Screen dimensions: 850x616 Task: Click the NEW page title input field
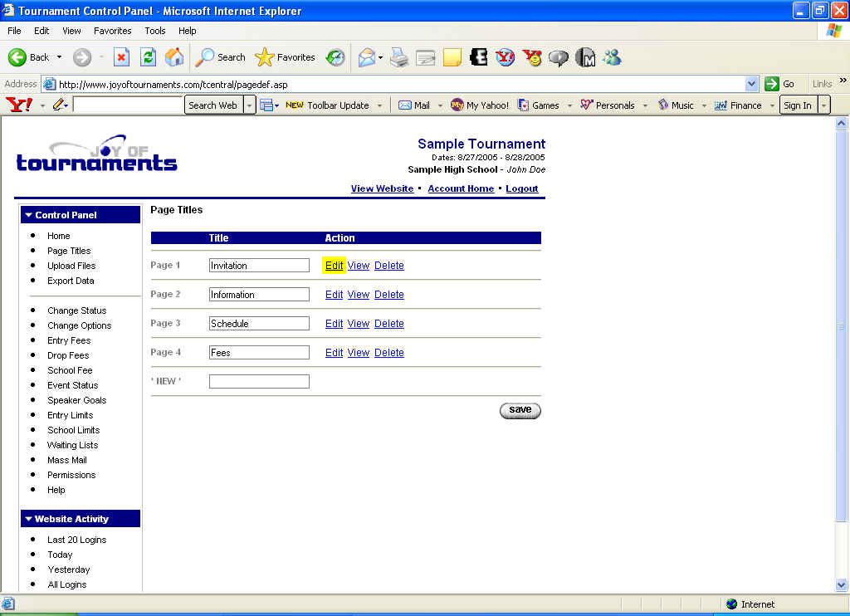point(259,382)
